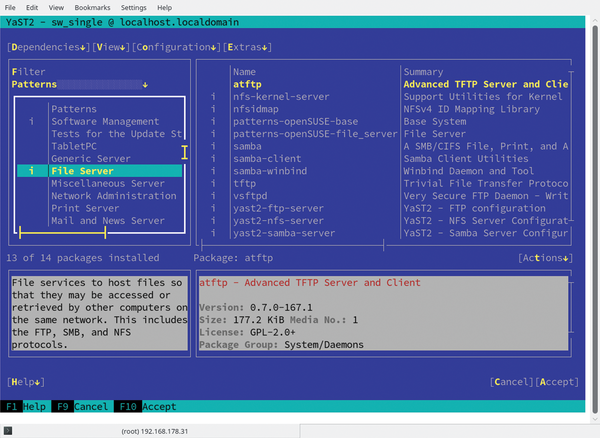The image size is (600, 438).
Task: Toggle status marker of Software Management pattern
Action: (31, 122)
